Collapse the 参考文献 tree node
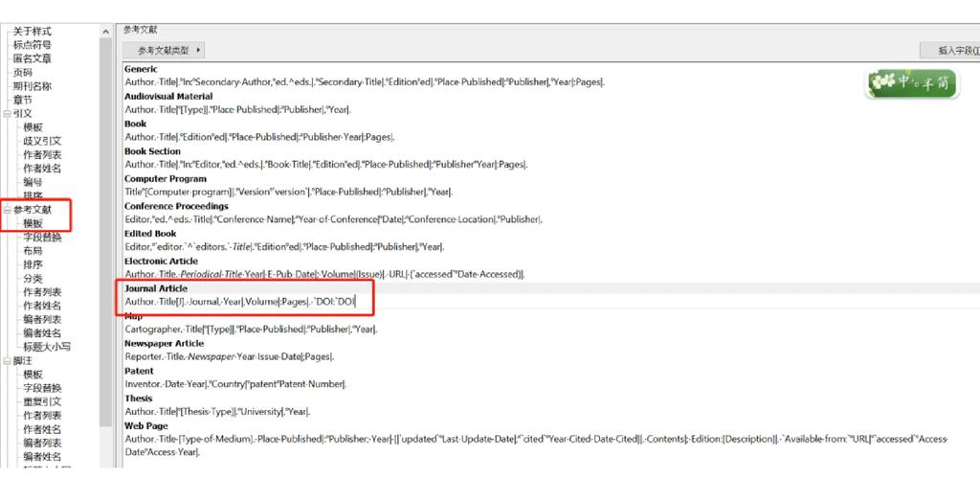Screen dimensions: 980x479 [7, 209]
